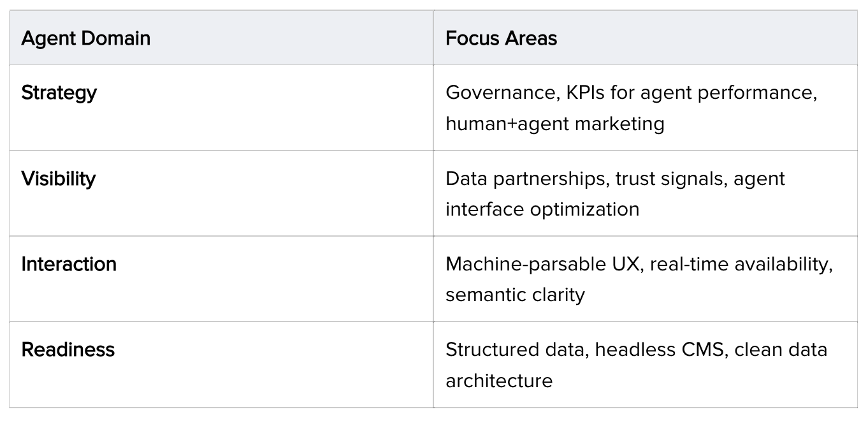Click the word 'architecture' in Readiness row
868x421 pixels.
point(498,381)
